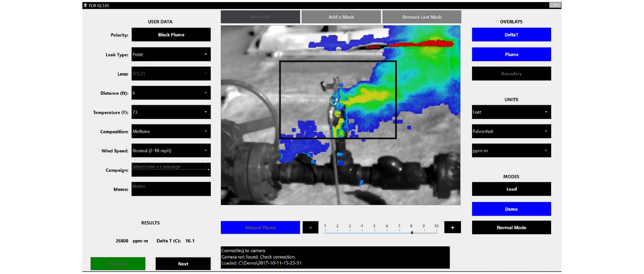Increase sensitivity with the plus button
644x274 pixels.
452,228
